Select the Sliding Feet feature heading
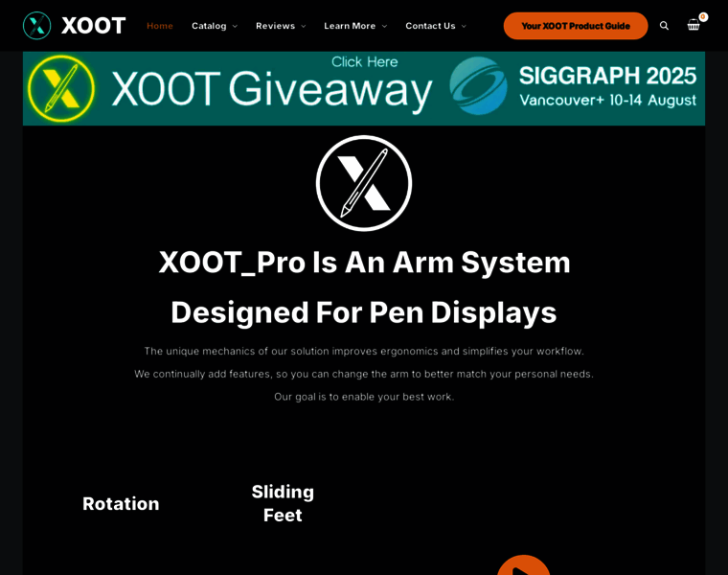 [x=283, y=503]
